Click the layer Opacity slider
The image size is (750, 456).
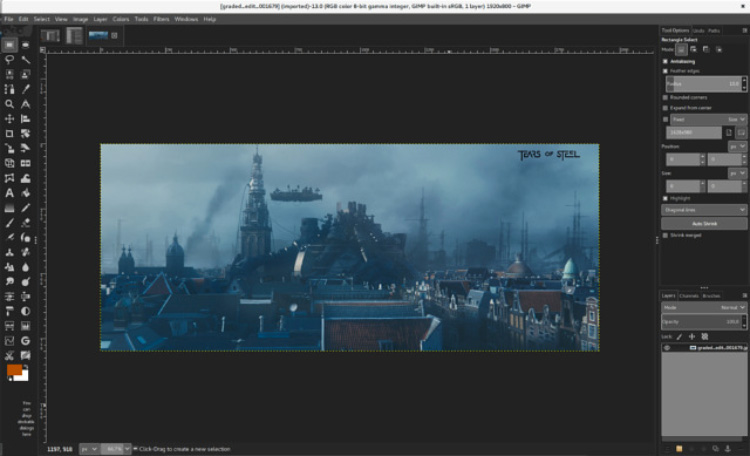click(x=700, y=321)
